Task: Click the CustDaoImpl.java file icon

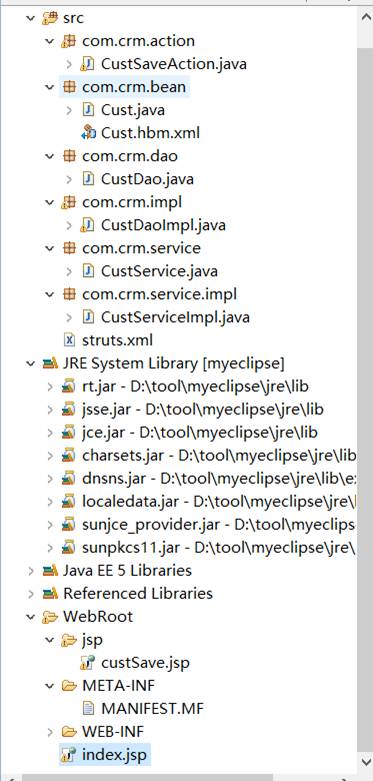Action: (88, 225)
